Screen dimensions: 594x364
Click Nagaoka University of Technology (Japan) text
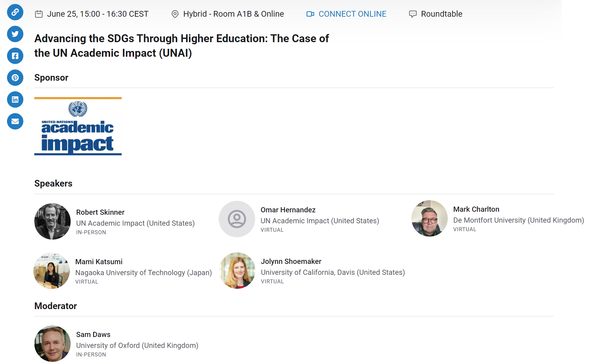[x=143, y=273]
